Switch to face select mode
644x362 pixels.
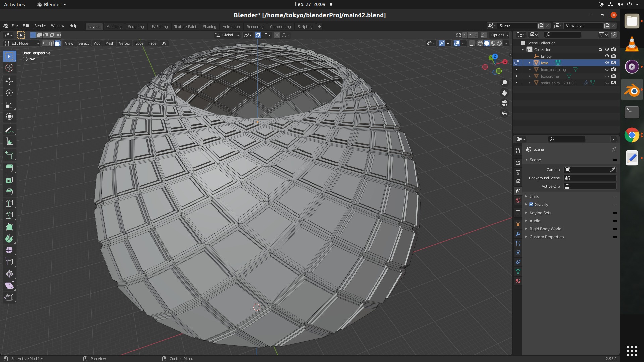[x=58, y=43]
